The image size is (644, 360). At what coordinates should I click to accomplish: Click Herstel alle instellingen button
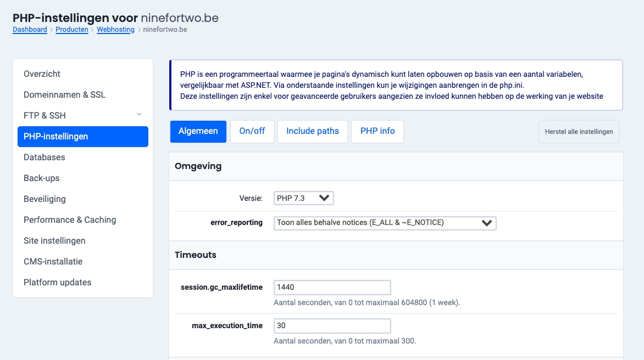[x=579, y=132]
